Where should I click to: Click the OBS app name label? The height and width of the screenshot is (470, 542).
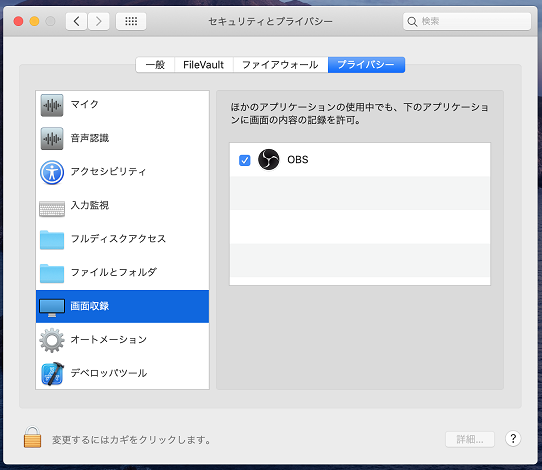[298, 160]
